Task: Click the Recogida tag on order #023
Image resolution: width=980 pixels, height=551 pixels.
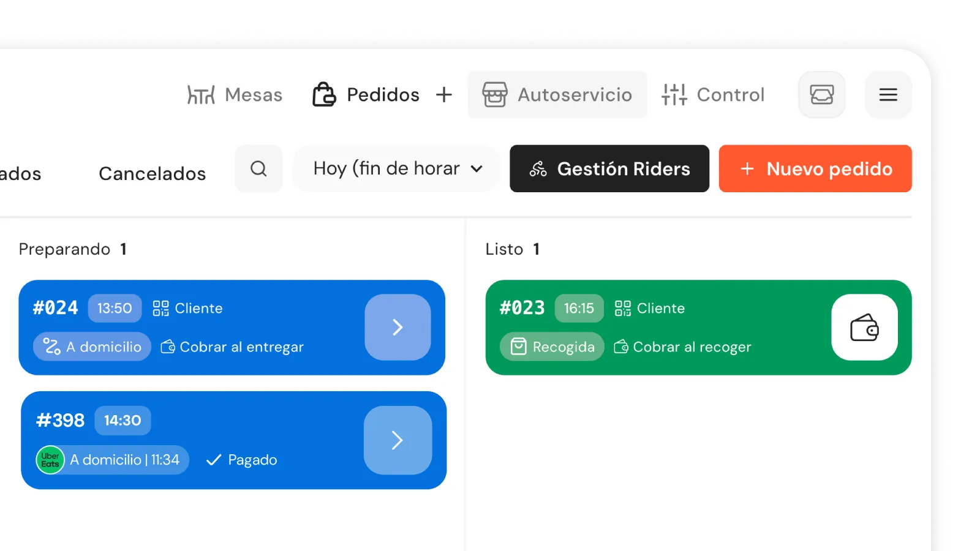Action: tap(552, 347)
